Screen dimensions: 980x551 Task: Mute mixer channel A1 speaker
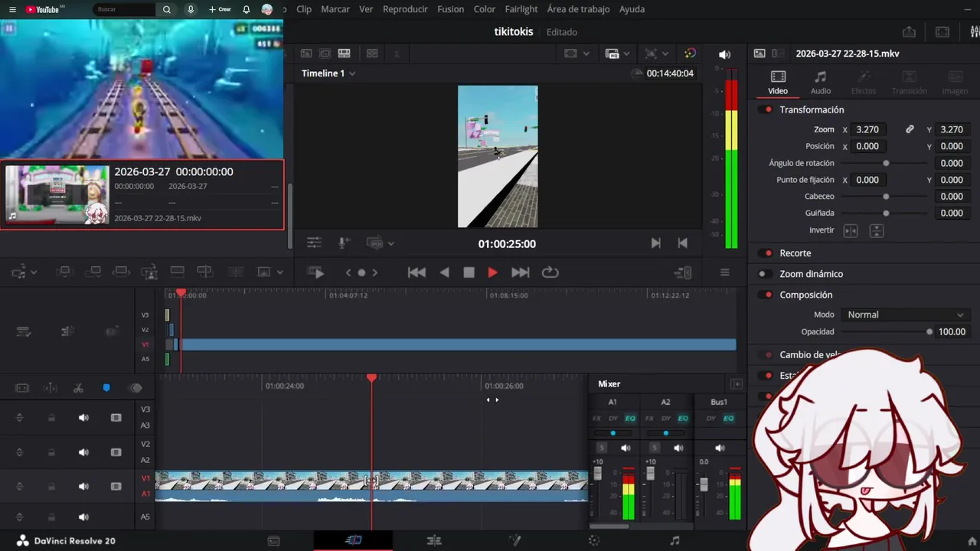pos(626,448)
